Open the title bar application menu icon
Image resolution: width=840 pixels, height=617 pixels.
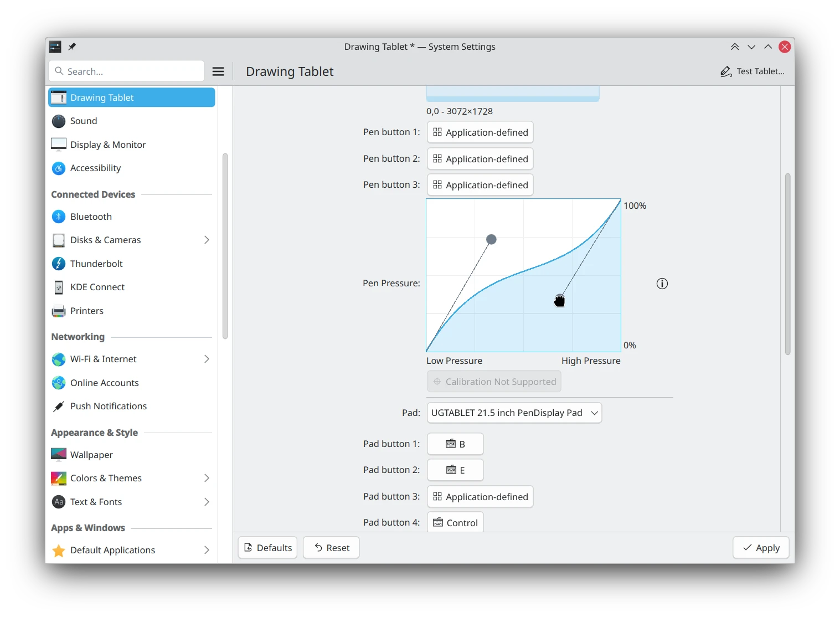tap(55, 47)
